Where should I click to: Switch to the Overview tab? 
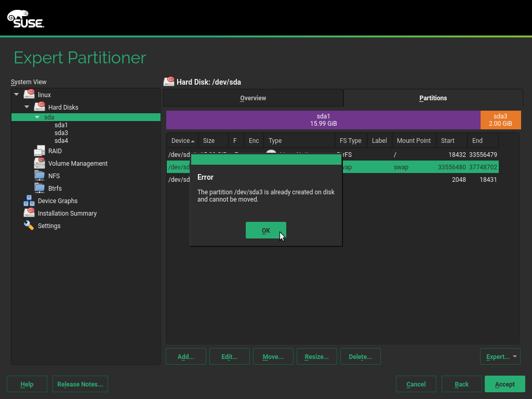[253, 98]
